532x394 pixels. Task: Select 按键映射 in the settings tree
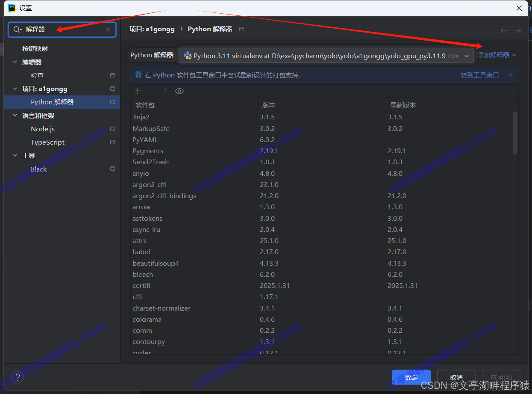[35, 49]
